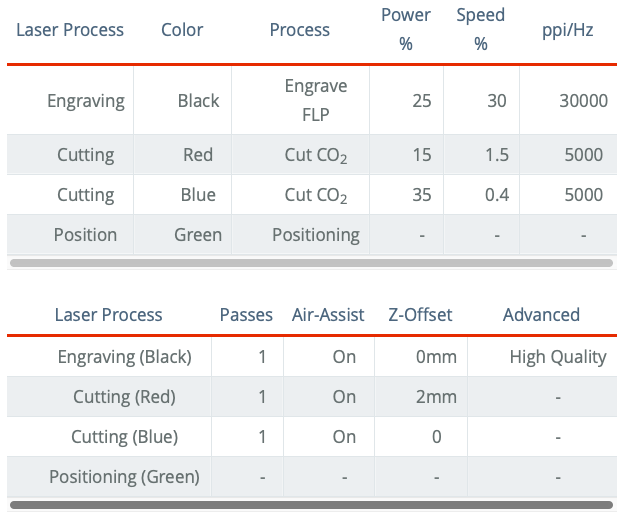Select the Red cutting row's 1.5 speed value
The width and height of the screenshot is (625, 517).
[497, 155]
